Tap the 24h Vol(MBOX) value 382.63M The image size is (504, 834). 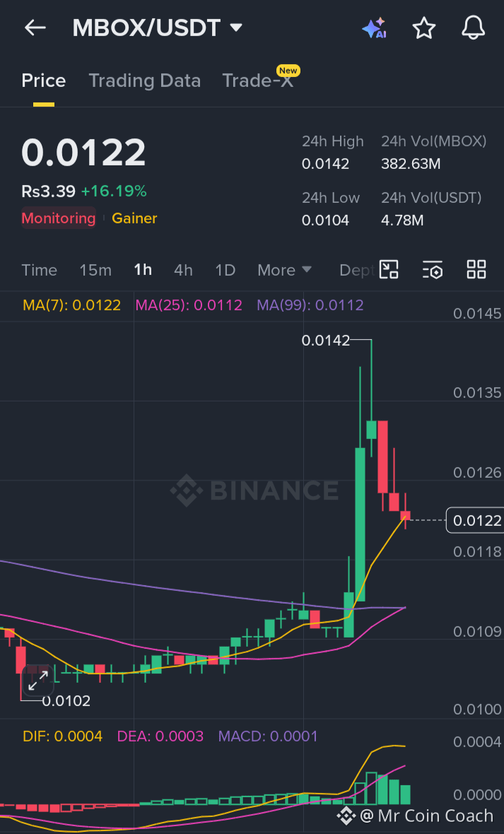tap(410, 164)
